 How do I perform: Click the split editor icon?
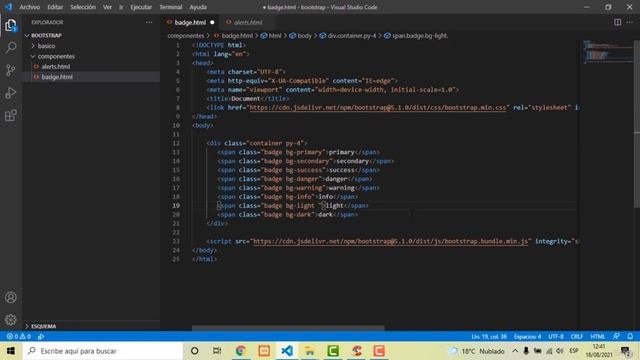point(618,22)
